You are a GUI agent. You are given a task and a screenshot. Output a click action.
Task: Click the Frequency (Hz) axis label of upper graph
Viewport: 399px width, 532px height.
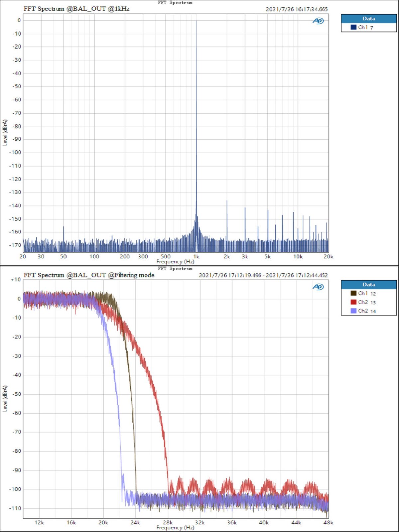(x=175, y=262)
